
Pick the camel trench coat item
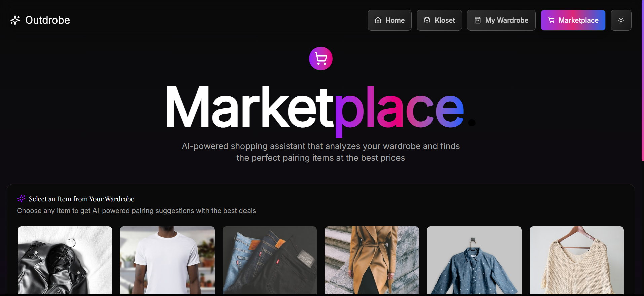pos(372,260)
